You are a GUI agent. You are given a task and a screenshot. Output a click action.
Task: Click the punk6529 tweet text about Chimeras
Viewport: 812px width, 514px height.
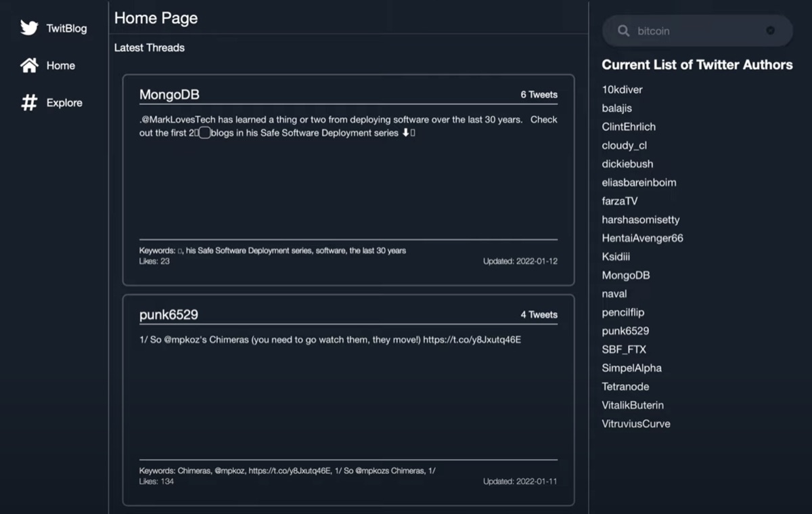coord(330,340)
